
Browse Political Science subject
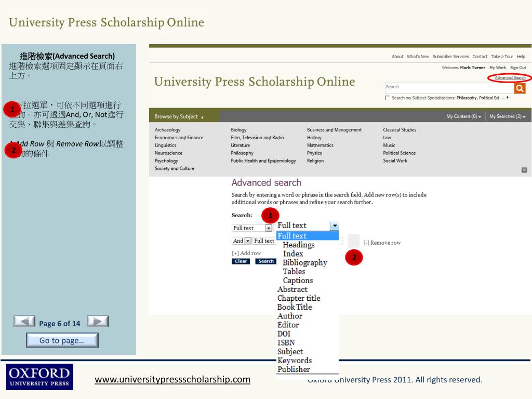(399, 153)
